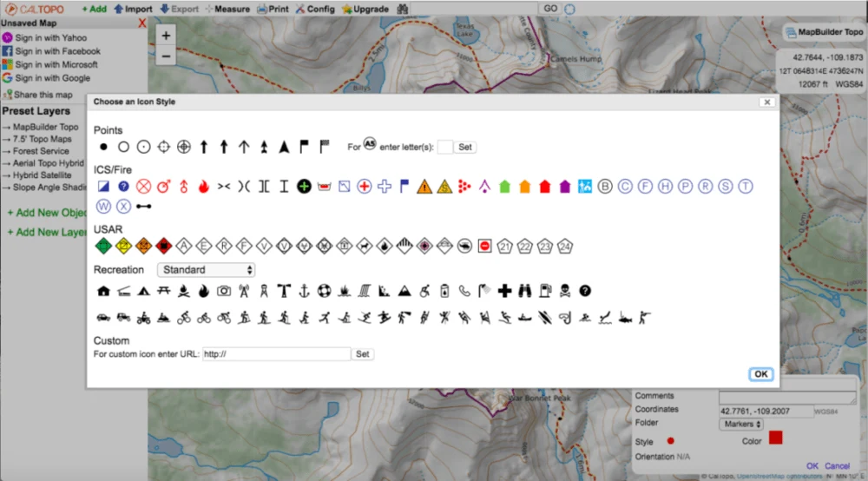
Task: Open the Recreation Standard style dropdown
Action: pos(207,269)
